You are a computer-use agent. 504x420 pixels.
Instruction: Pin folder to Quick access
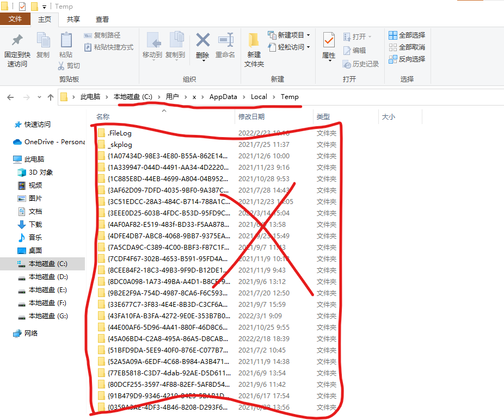point(17,51)
